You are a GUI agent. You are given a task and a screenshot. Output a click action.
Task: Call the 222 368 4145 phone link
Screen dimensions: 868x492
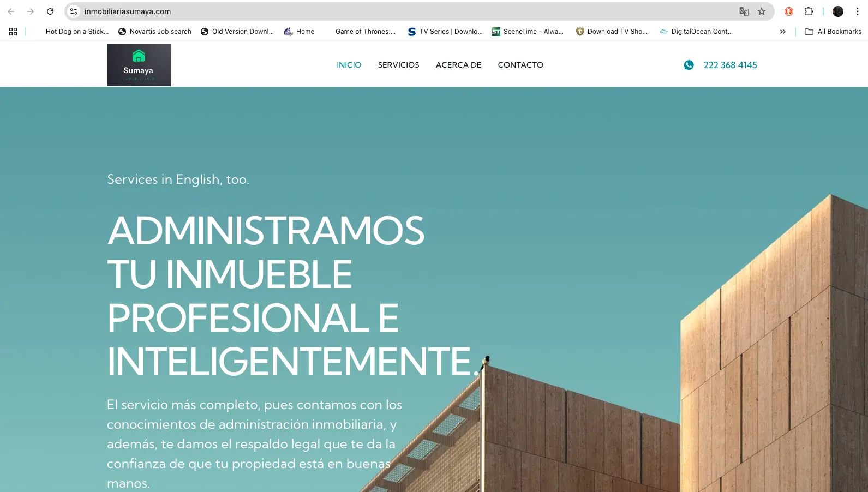click(x=730, y=65)
